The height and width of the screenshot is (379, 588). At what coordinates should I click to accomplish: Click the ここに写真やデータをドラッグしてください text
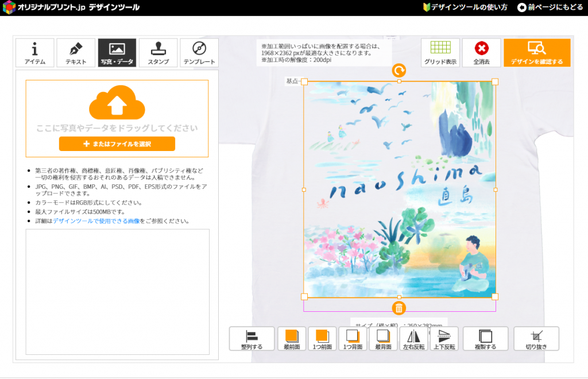117,128
